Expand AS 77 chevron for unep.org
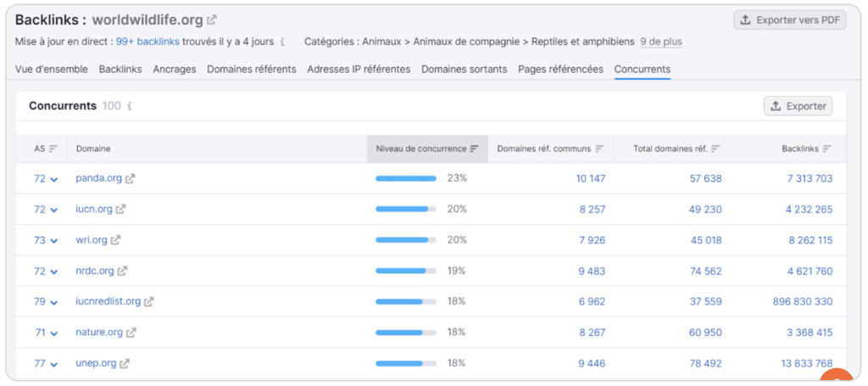868x386 pixels. click(x=53, y=364)
